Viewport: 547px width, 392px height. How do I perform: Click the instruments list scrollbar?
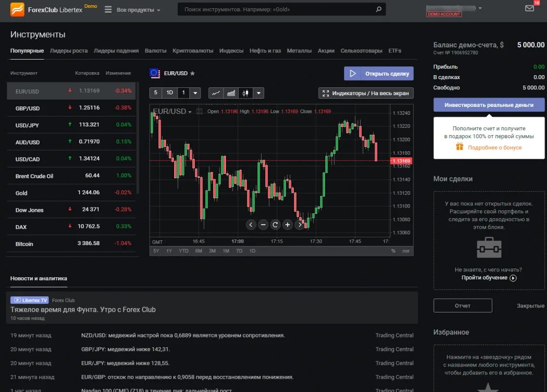(138, 138)
